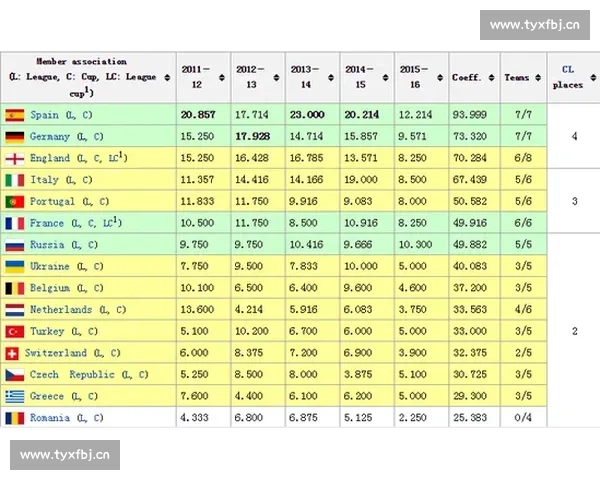Click the Romania flag icon
The image size is (600, 480).
coord(15,418)
